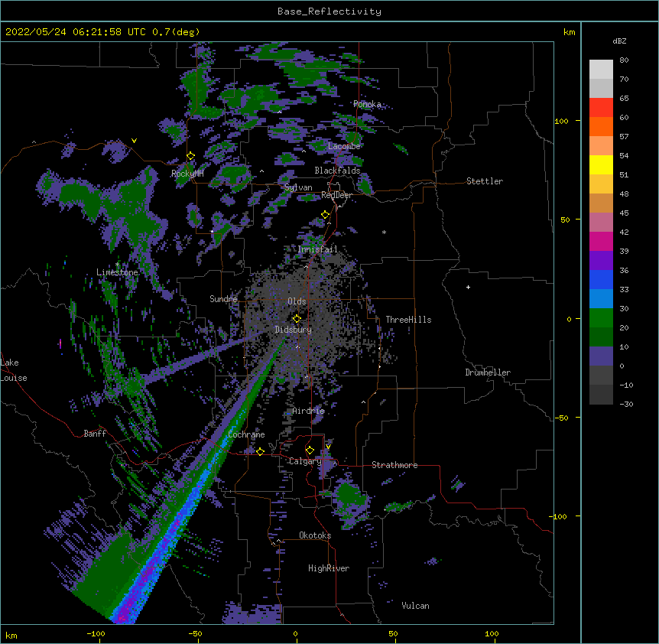The height and width of the screenshot is (644, 659).
Task: Click the -30 value in the dBZ legend
Action: coord(626,404)
